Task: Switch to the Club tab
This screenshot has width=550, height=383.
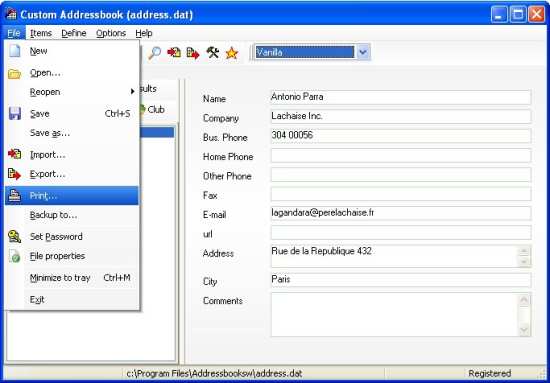Action: coord(153,110)
